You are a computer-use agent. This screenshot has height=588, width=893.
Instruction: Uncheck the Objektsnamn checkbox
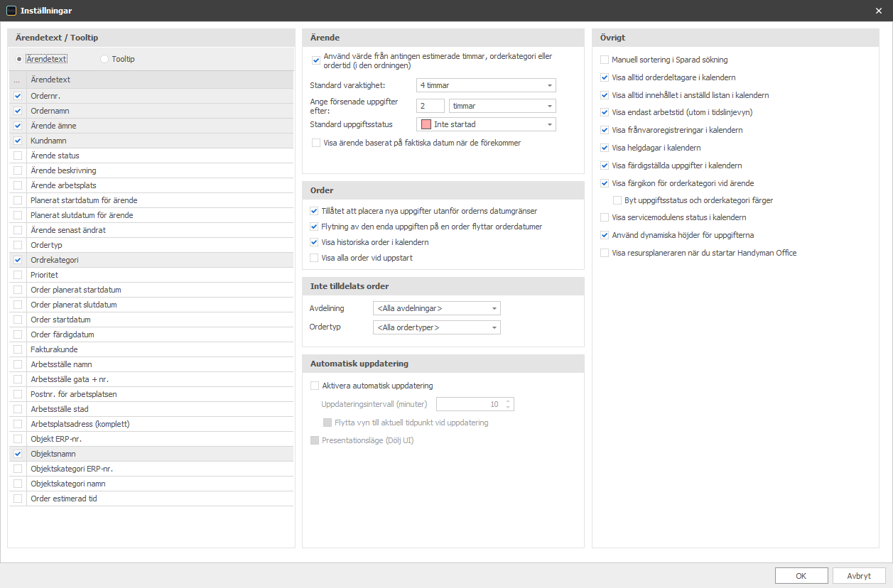(18, 454)
